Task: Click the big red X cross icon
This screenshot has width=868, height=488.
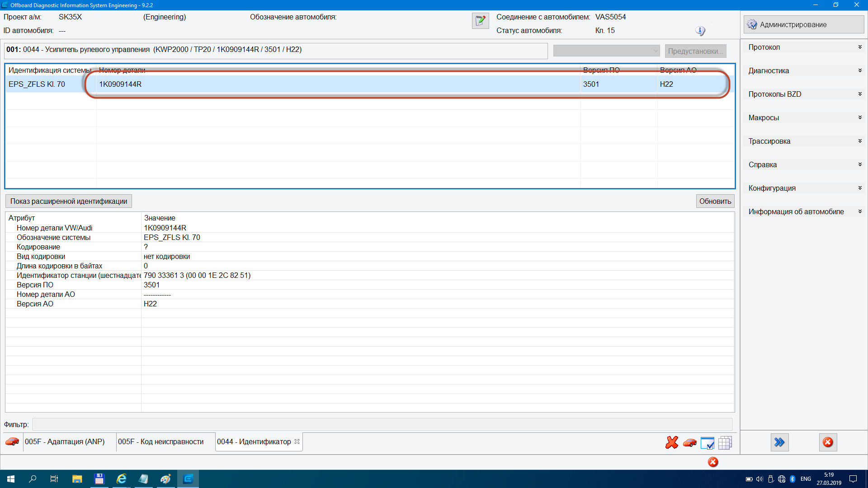Action: coord(672,442)
